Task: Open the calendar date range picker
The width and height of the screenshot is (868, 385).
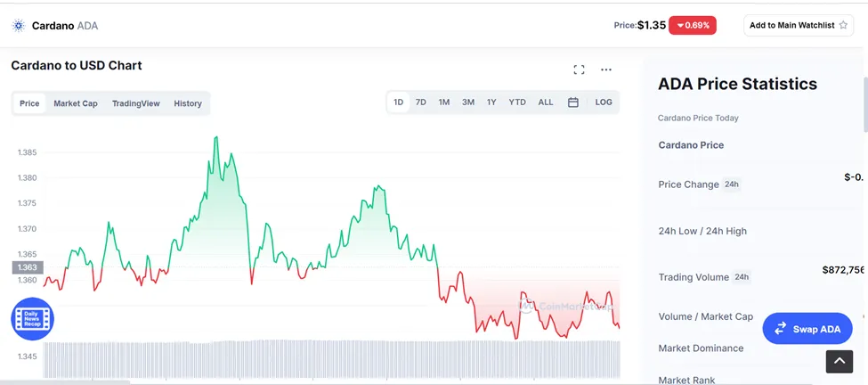Action: pyautogui.click(x=573, y=102)
